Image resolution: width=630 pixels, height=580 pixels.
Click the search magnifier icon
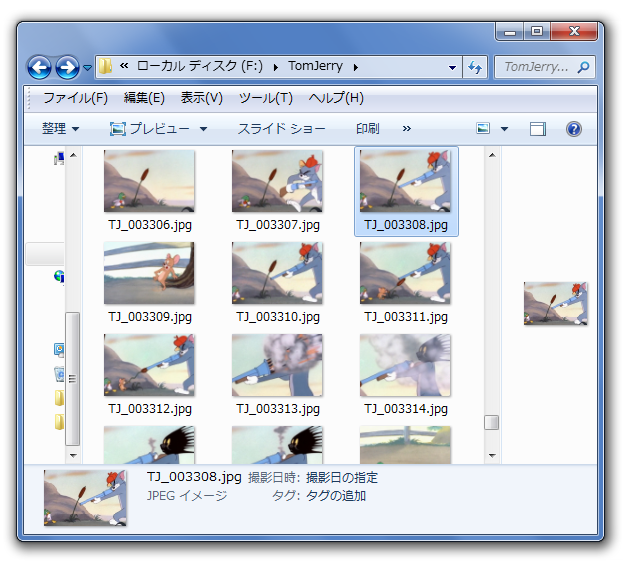tap(583, 67)
